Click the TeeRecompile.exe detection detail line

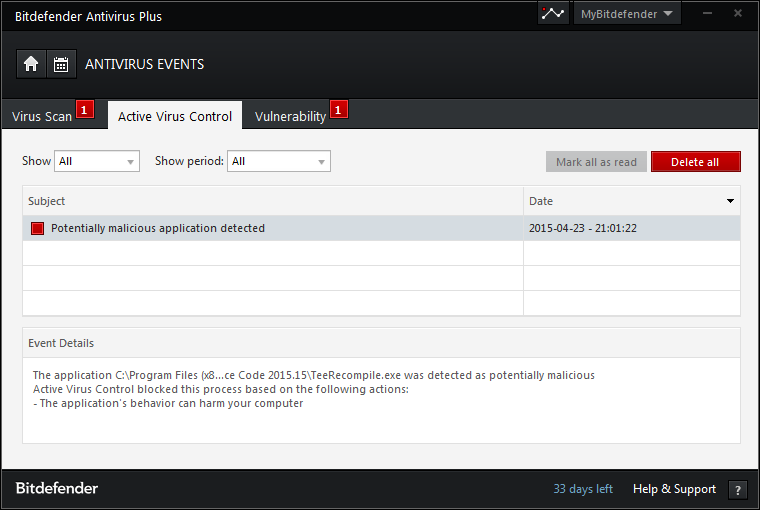click(x=314, y=375)
